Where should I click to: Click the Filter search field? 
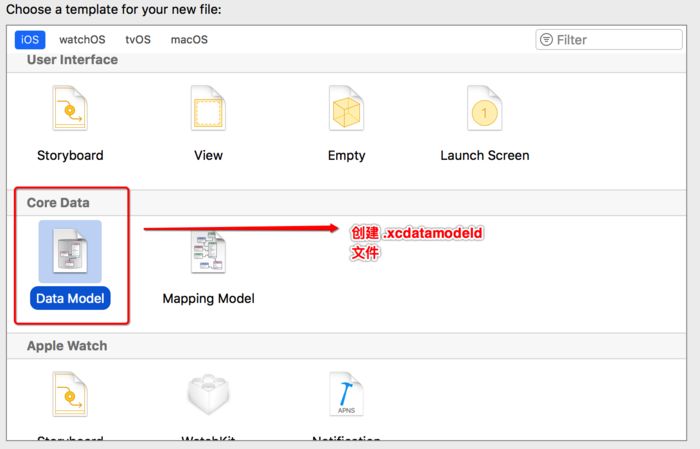click(615, 40)
